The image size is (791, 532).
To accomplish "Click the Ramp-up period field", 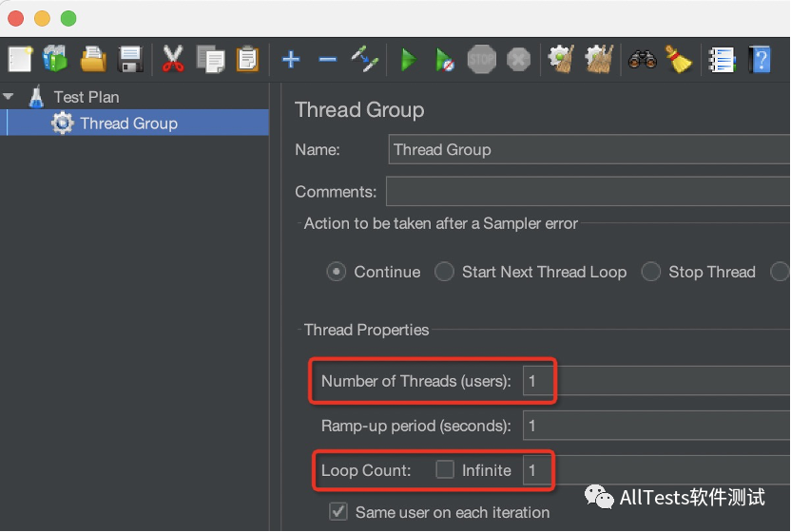I will click(x=657, y=425).
